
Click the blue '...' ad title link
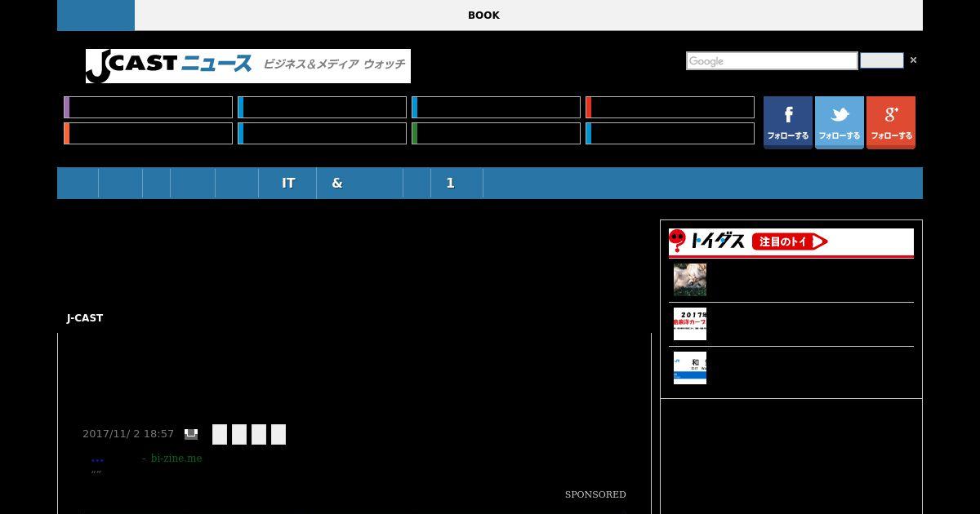(x=97, y=459)
